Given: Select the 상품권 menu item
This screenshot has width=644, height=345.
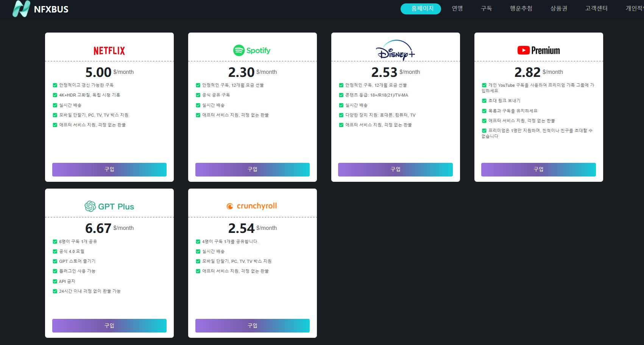Looking at the screenshot, I should tap(559, 8).
